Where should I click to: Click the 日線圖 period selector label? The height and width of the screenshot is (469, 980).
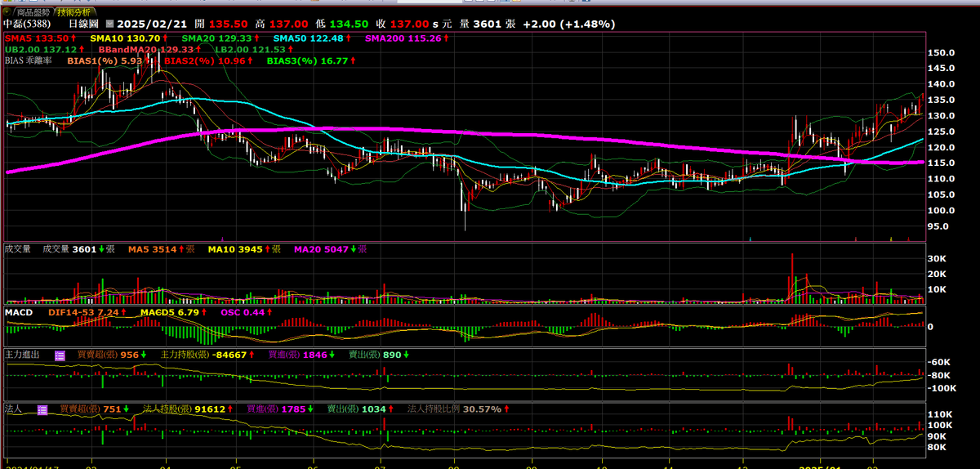pyautogui.click(x=83, y=25)
